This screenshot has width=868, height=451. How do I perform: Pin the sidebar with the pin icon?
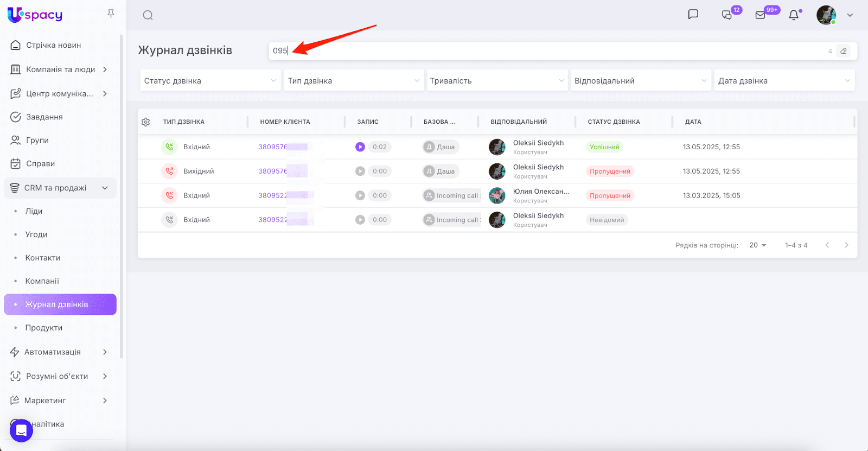(x=111, y=14)
